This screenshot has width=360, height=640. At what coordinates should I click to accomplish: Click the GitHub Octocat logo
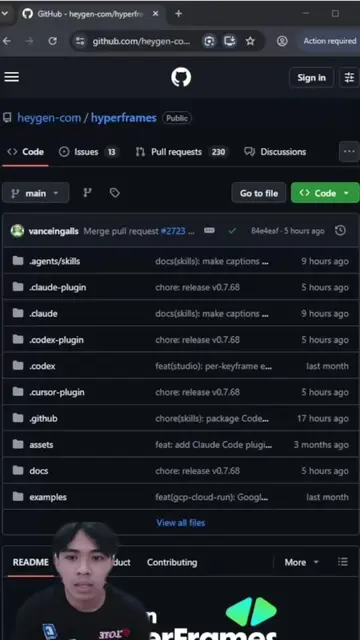(181, 77)
